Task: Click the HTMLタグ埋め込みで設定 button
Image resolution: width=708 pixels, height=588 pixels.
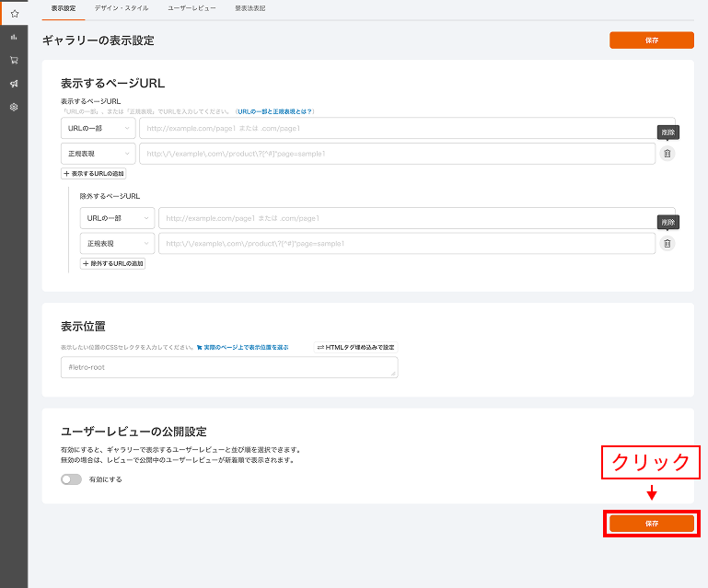Action: (x=355, y=348)
